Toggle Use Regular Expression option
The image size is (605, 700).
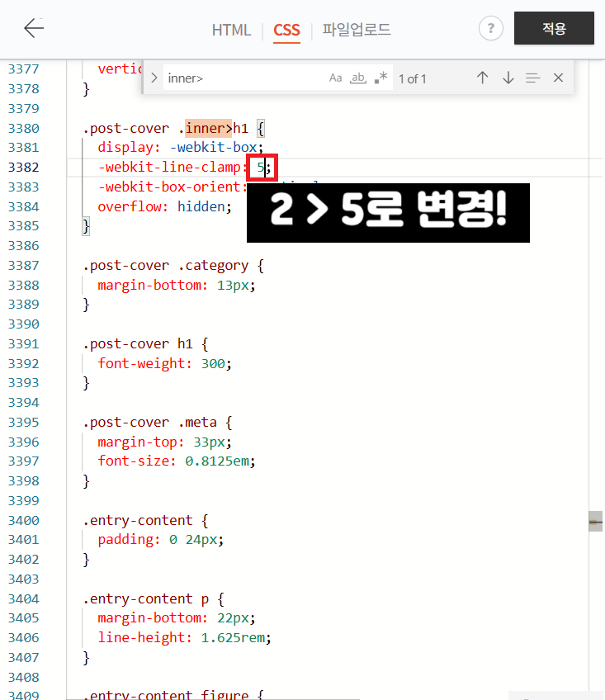(x=380, y=78)
